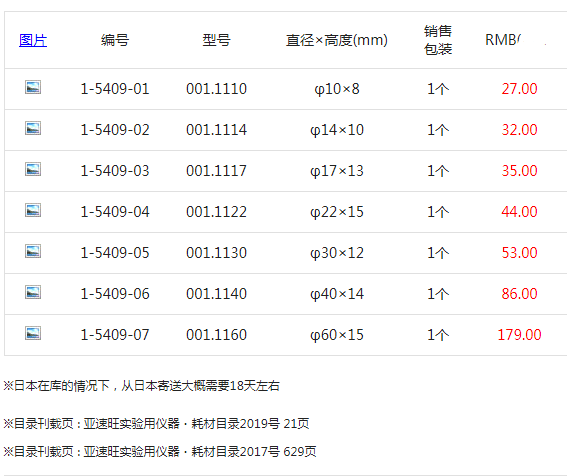
Task: Select product code 1-5409-06
Action: click(x=115, y=294)
